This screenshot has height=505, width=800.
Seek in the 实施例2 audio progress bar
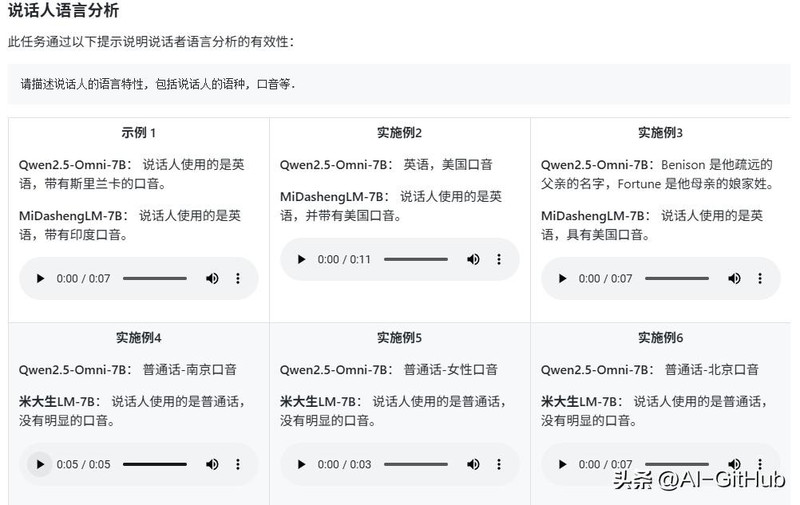416,259
